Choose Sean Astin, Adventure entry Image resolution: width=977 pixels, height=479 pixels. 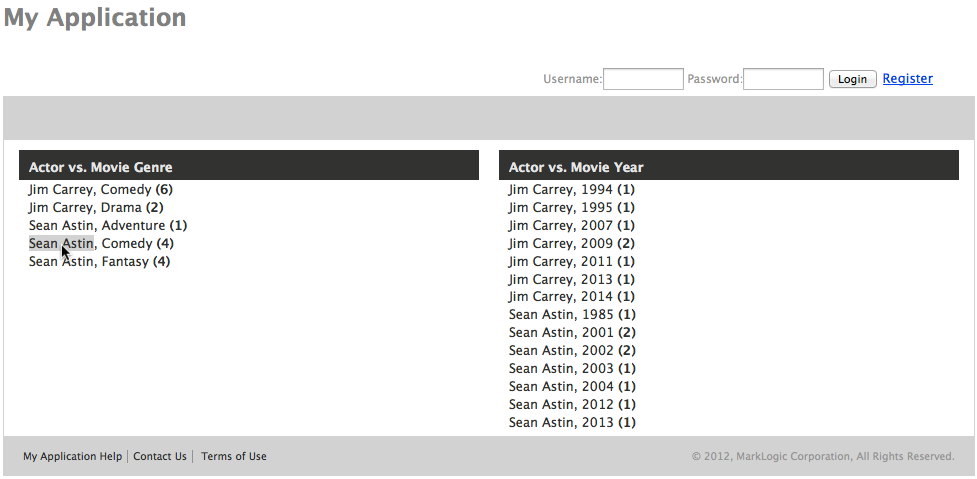click(97, 225)
